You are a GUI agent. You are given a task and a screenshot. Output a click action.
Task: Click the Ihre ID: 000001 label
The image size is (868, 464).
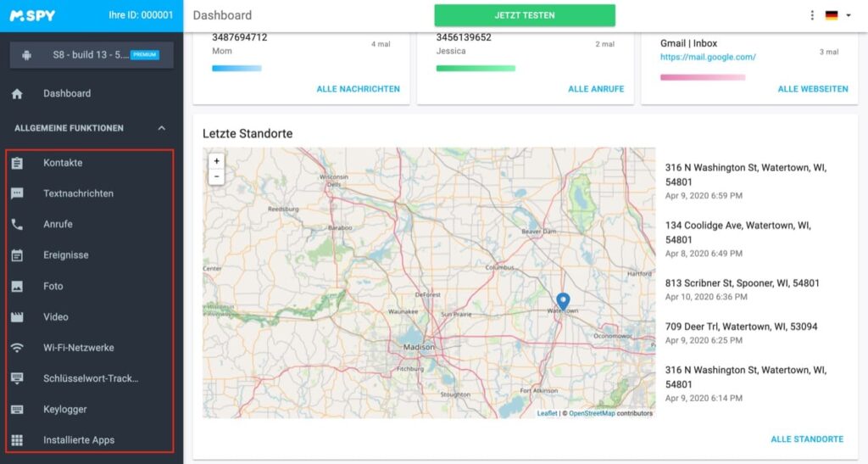pos(142,15)
